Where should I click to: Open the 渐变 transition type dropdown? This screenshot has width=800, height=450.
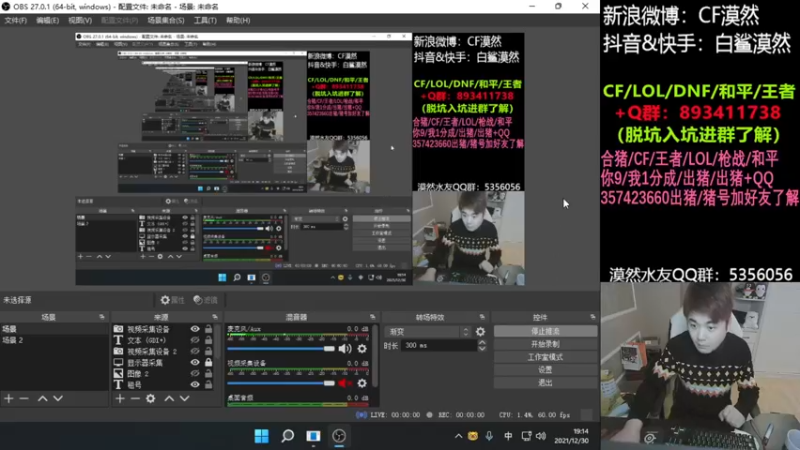(x=428, y=332)
